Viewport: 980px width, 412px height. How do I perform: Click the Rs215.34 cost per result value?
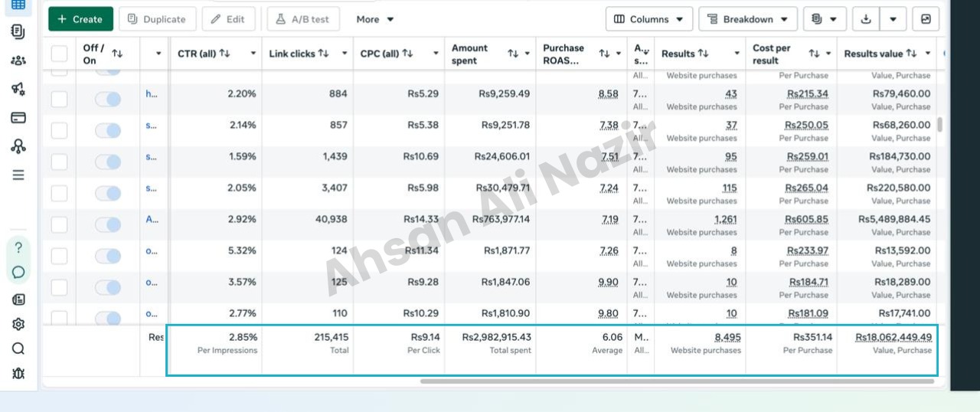(x=808, y=94)
